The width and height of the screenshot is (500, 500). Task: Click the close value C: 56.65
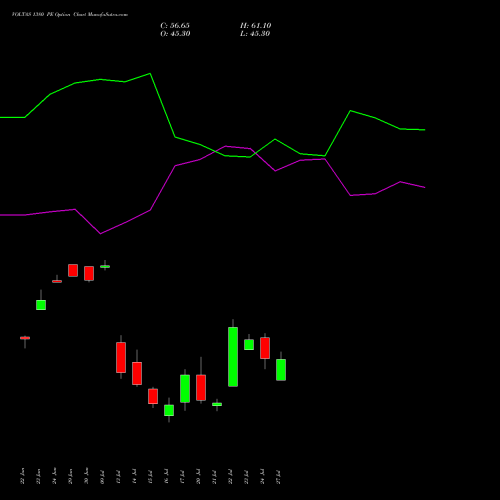pyautogui.click(x=175, y=26)
